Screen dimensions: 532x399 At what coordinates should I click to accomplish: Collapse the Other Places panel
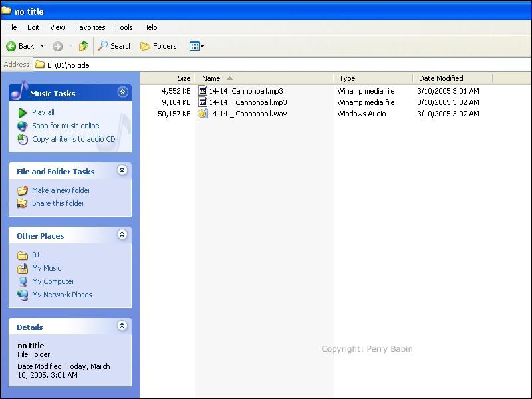point(122,235)
